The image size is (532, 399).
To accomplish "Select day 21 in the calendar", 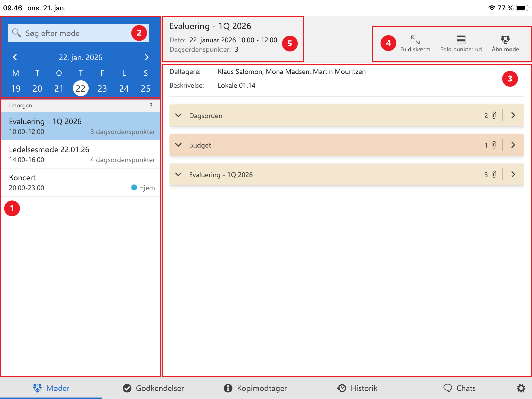I will point(59,88).
